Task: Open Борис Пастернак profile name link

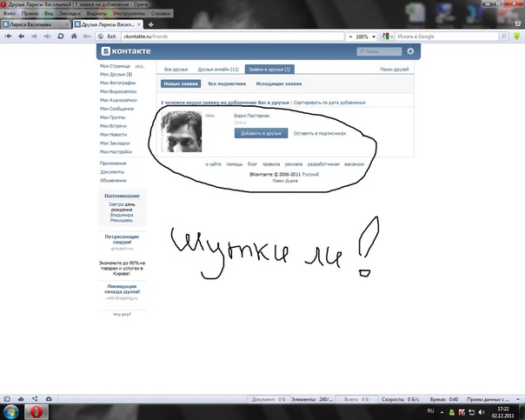Action: point(252,116)
